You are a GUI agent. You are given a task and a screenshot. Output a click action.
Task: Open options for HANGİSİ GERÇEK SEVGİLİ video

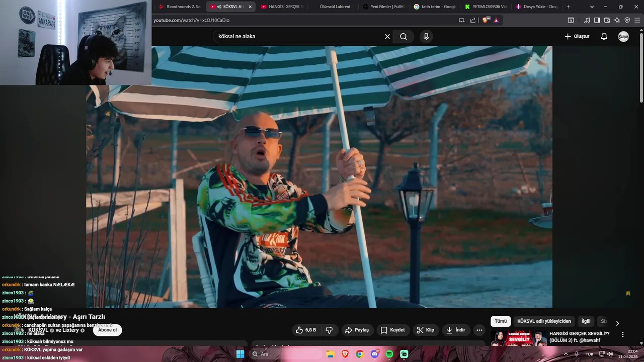point(623,334)
